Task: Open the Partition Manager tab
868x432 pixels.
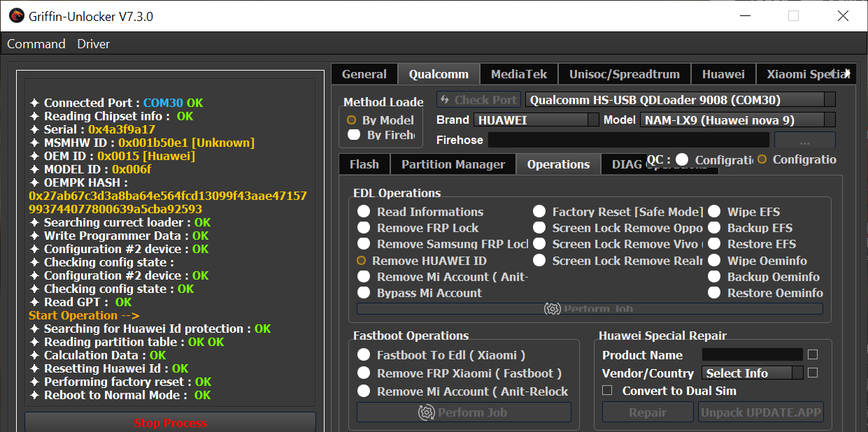Action: [453, 164]
